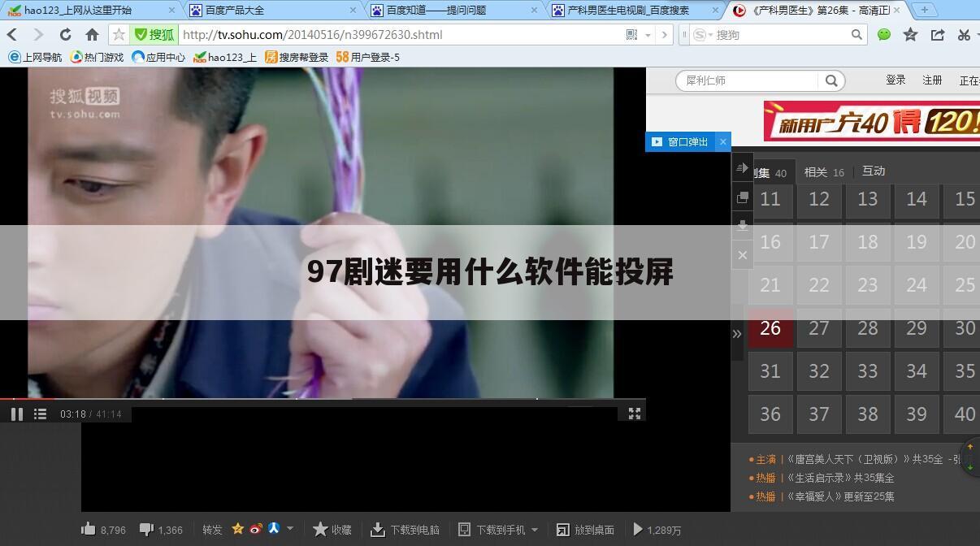The image size is (980, 546).
Task: Open the 热门游戏 bookmark
Action: [x=98, y=57]
